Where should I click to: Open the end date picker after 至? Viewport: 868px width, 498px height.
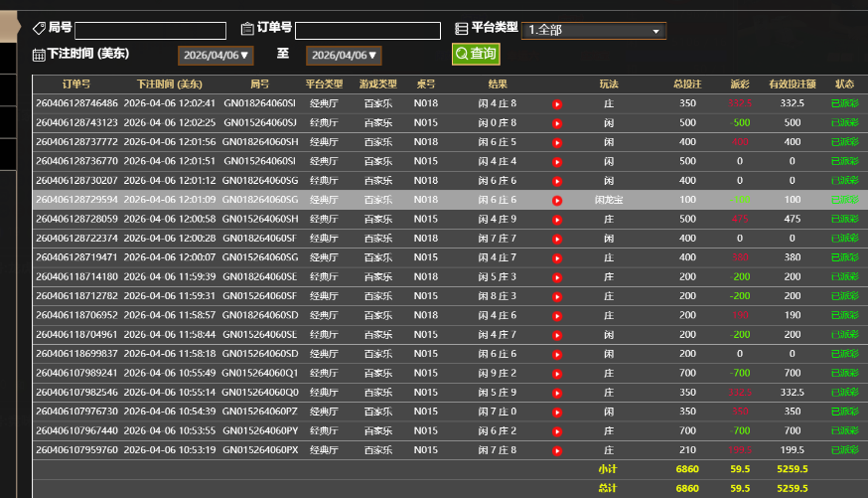[x=344, y=56]
